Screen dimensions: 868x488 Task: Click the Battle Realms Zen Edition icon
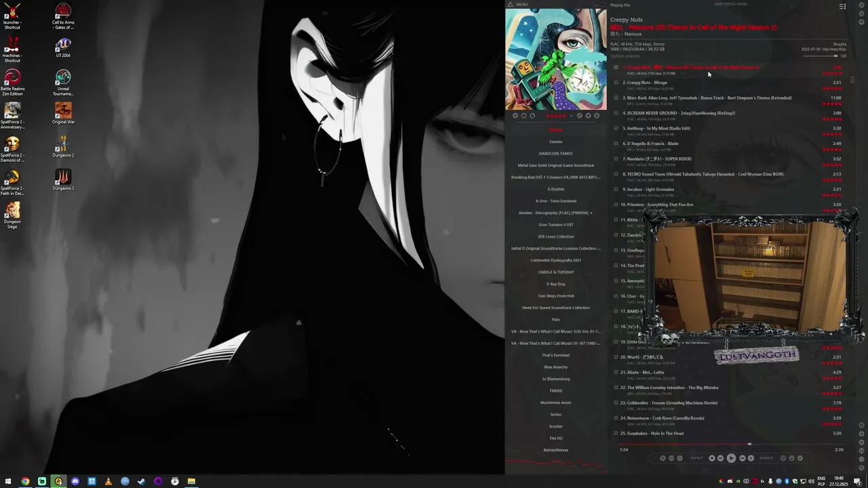click(x=12, y=83)
